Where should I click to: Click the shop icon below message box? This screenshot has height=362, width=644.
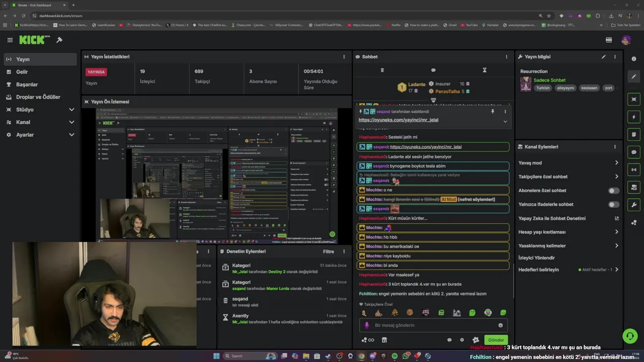384,340
